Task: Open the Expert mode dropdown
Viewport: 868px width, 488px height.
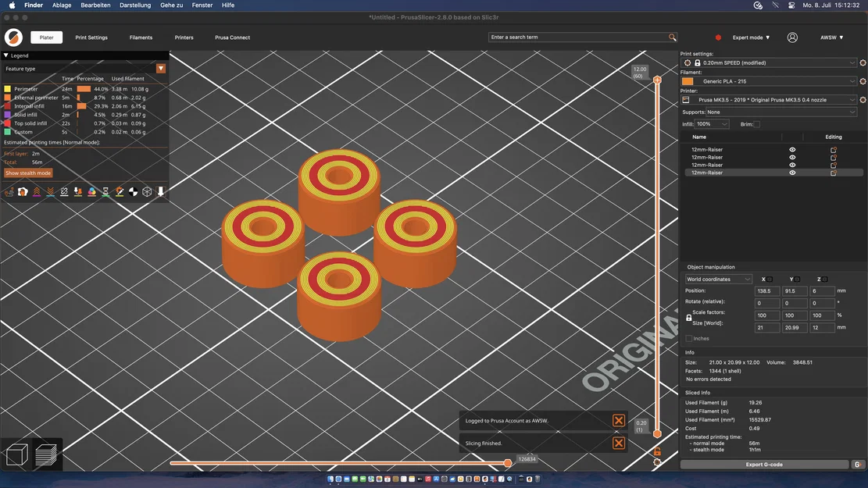Action: pyautogui.click(x=751, y=37)
